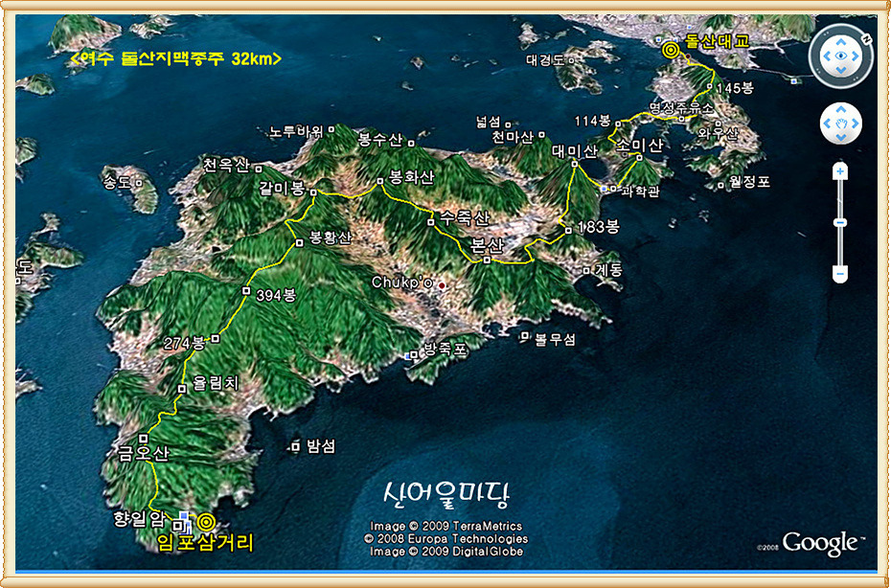
Task: Click the look-down arrow on the eye joystick
Action: pyautogui.click(x=841, y=70)
